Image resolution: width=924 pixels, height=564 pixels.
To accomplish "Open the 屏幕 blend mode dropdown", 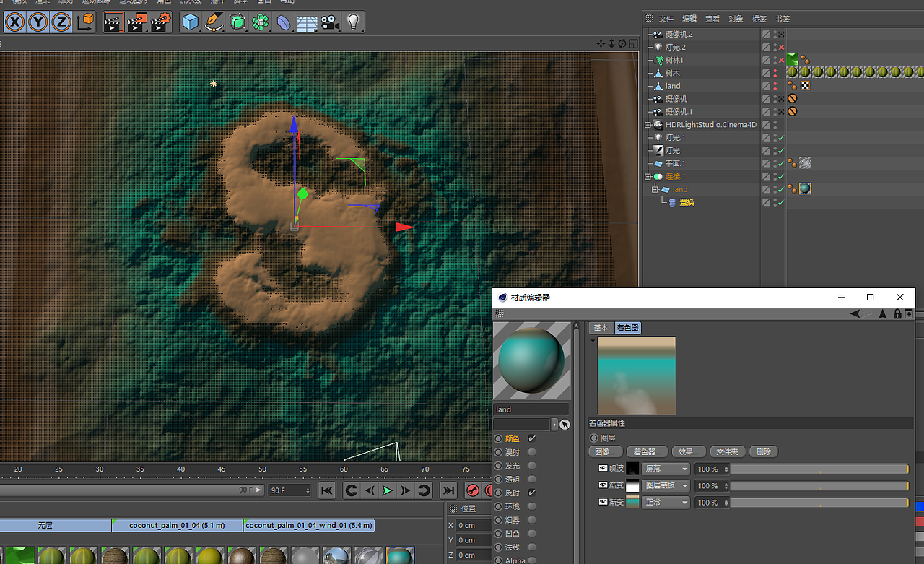I will pos(666,469).
